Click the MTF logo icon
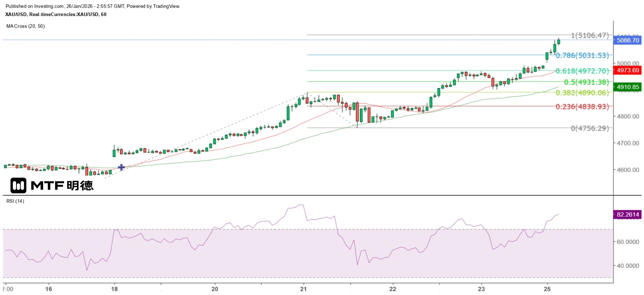Viewport: 644px width, 295px height. [x=19, y=185]
